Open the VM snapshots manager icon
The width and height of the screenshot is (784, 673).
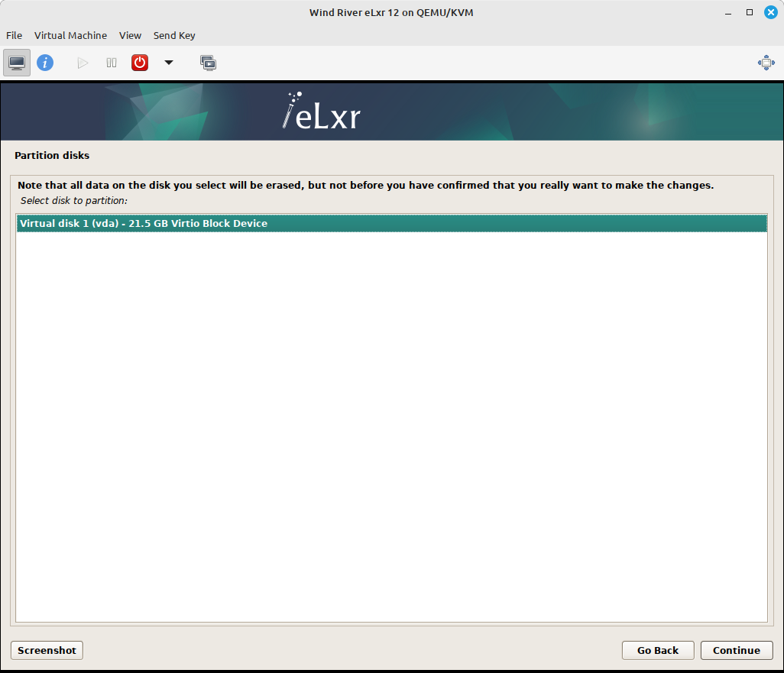(208, 63)
